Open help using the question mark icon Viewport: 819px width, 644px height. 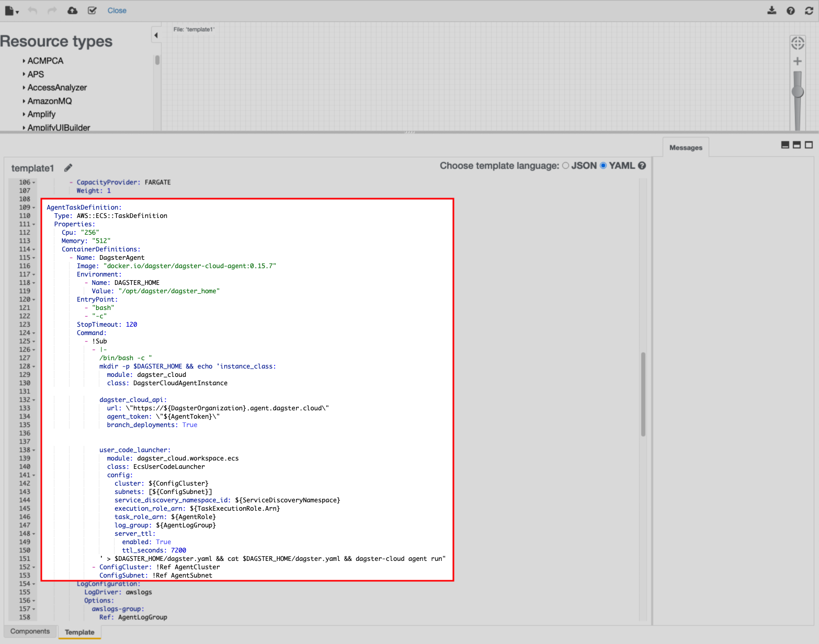(x=791, y=10)
